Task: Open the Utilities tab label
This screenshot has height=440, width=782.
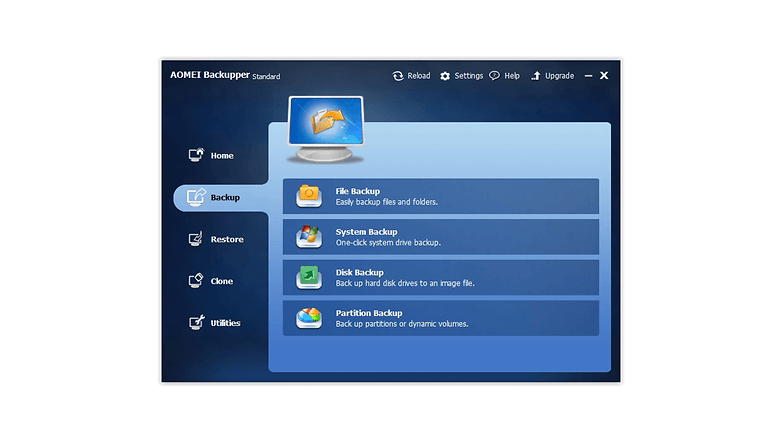Action: point(225,323)
